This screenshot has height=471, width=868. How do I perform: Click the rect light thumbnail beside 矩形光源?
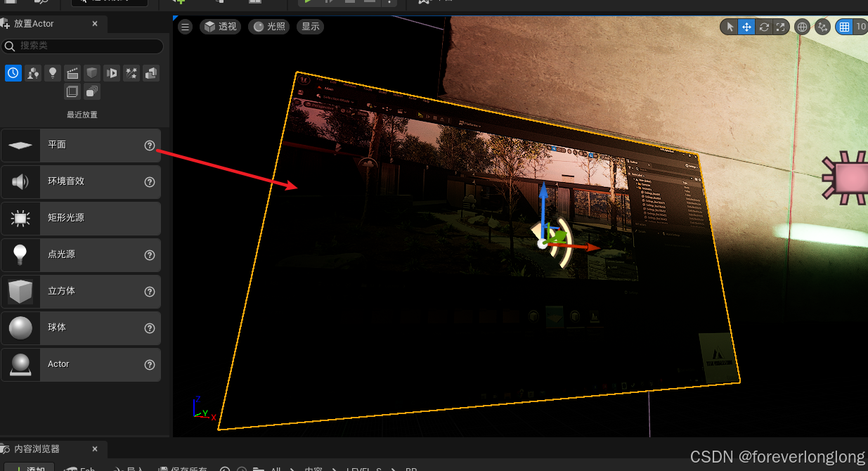click(20, 219)
